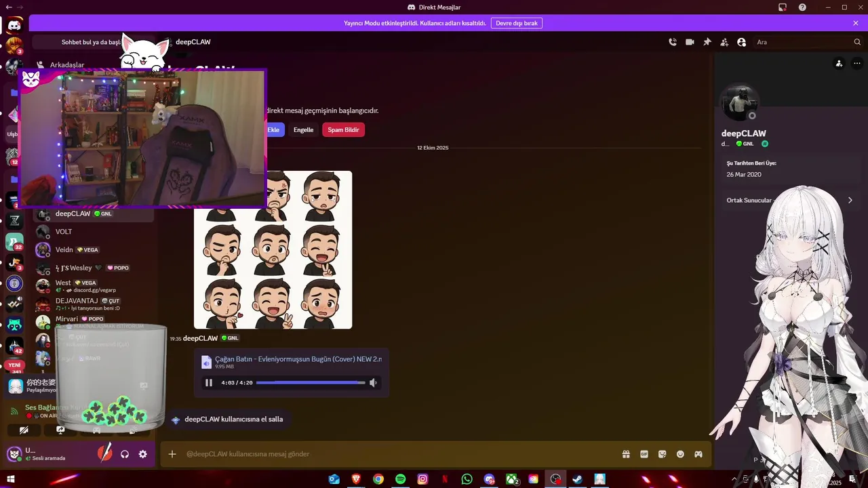Select deepCLAW in the DM list
The height and width of the screenshot is (488, 868).
[94, 214]
